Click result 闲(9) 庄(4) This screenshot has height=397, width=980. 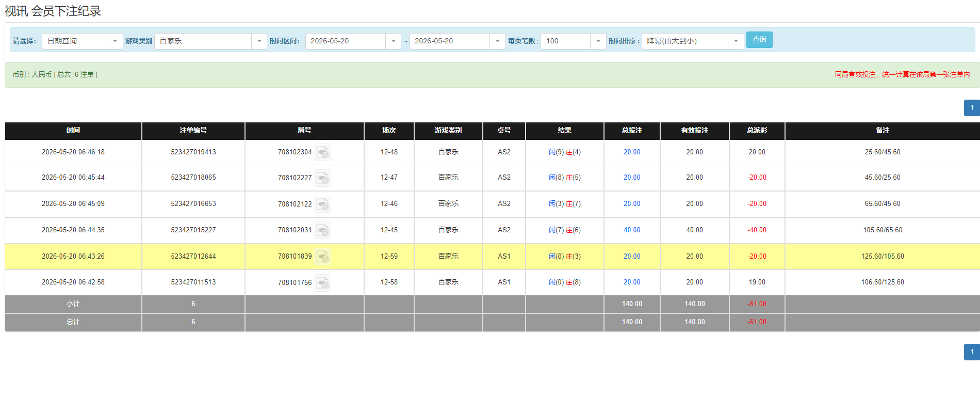[565, 152]
